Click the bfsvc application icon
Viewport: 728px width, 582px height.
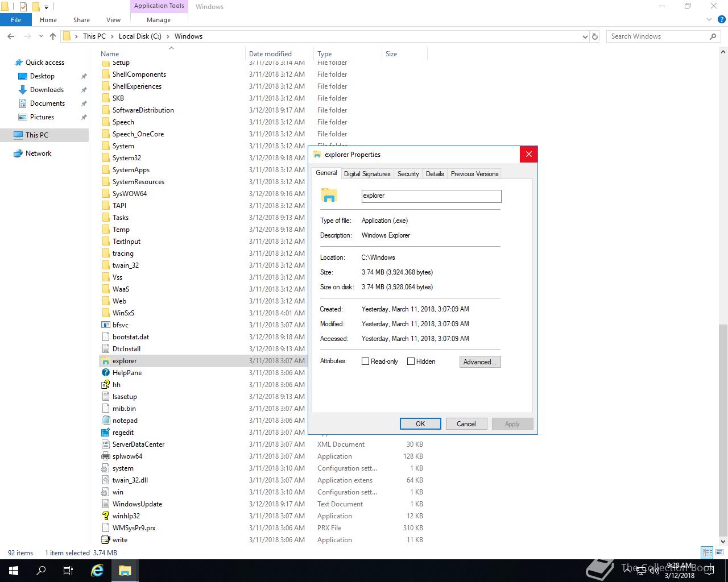coord(105,325)
